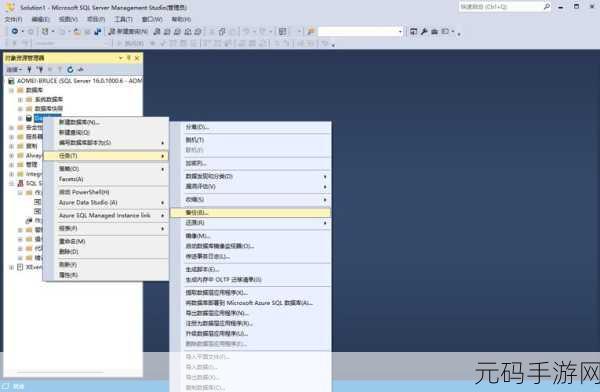Close the Object Explorer panel
Image resolution: width=600 pixels, height=392 pixels.
pyautogui.click(x=137, y=58)
